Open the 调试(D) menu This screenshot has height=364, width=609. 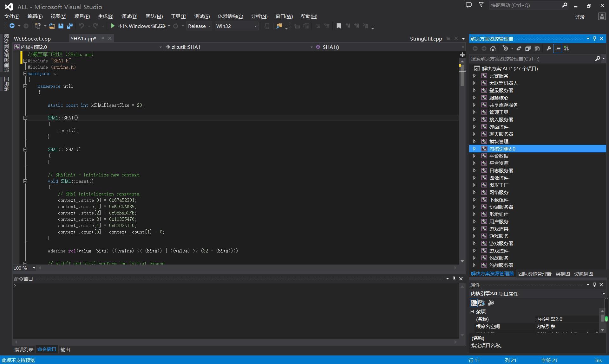click(x=129, y=16)
